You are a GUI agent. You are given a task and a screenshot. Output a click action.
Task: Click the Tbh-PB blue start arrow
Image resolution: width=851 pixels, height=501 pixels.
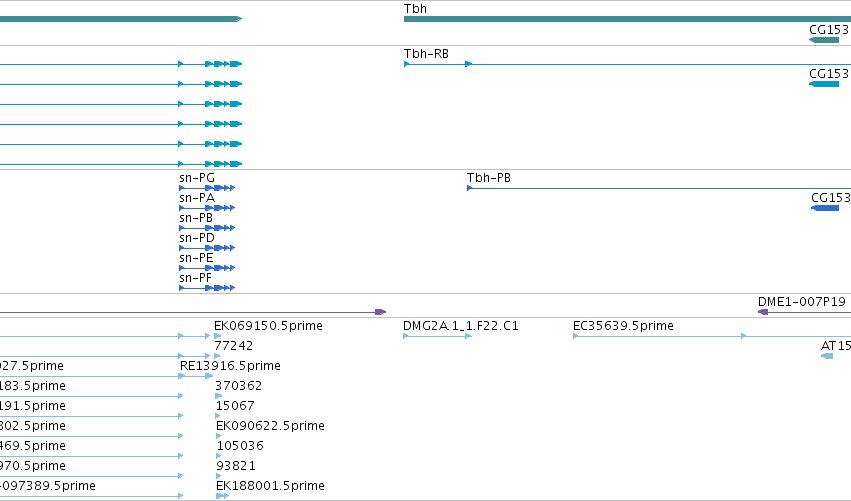tap(469, 188)
